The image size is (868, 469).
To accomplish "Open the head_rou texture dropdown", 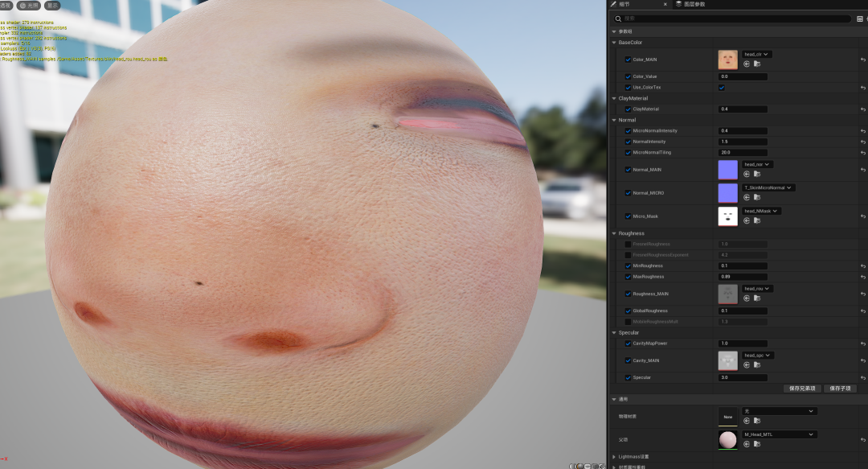I will 757,288.
